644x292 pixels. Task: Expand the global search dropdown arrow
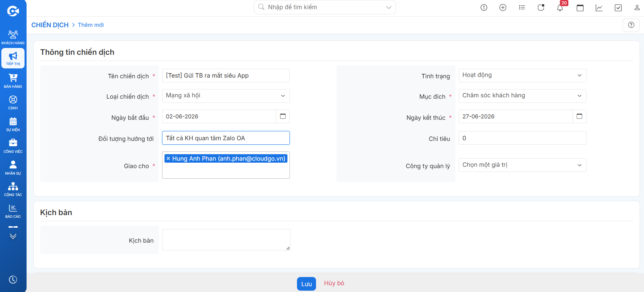[389, 7]
